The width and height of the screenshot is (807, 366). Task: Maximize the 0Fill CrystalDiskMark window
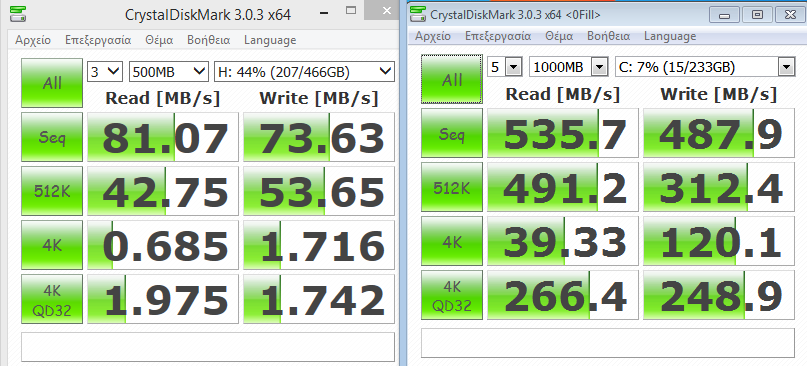tap(757, 15)
